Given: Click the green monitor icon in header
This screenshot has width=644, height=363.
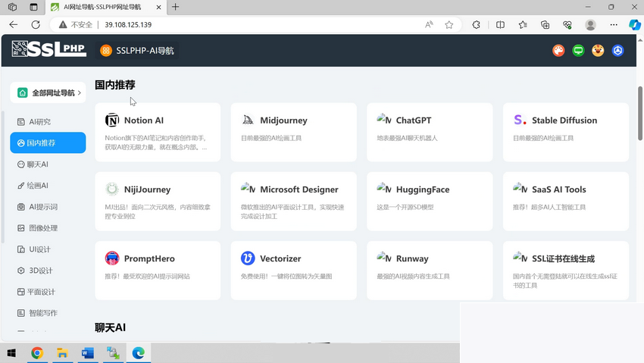Looking at the screenshot, I should [x=578, y=51].
